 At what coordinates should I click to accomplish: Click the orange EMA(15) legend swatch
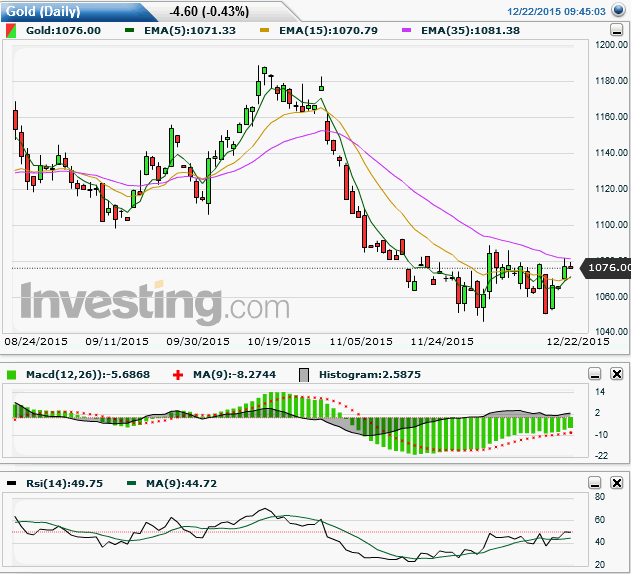coord(264,30)
